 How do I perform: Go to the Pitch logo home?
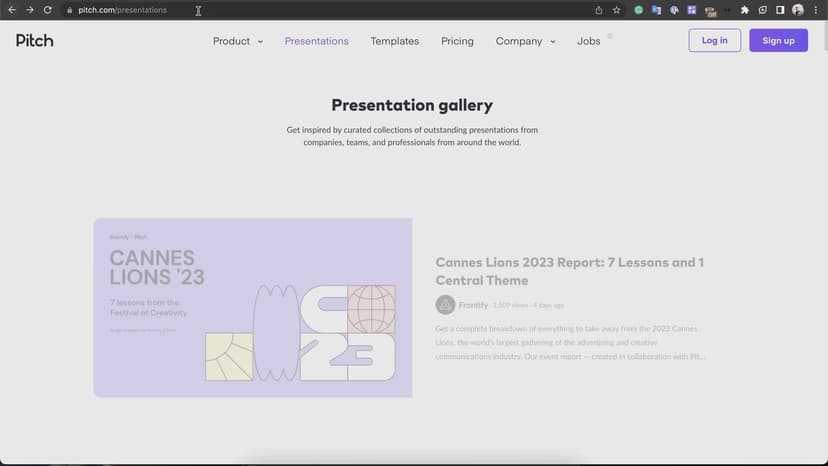34,41
